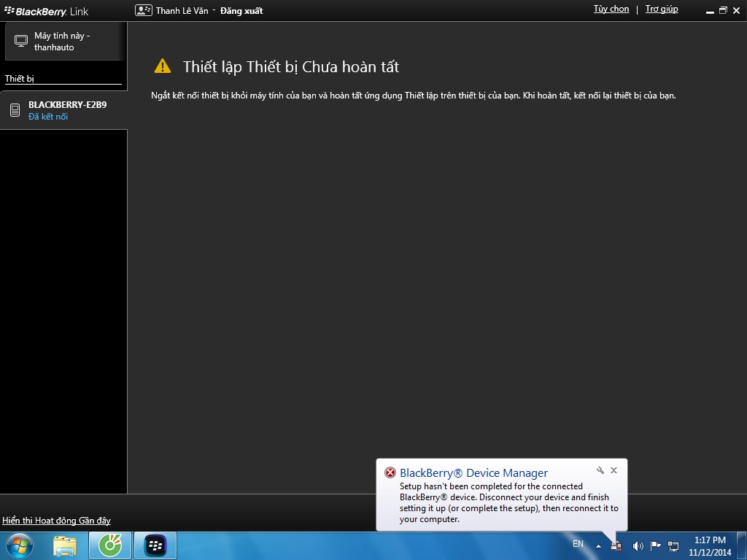The image size is (747, 560).
Task: Click the BlackBerry Link logo in title bar
Action: point(47,11)
